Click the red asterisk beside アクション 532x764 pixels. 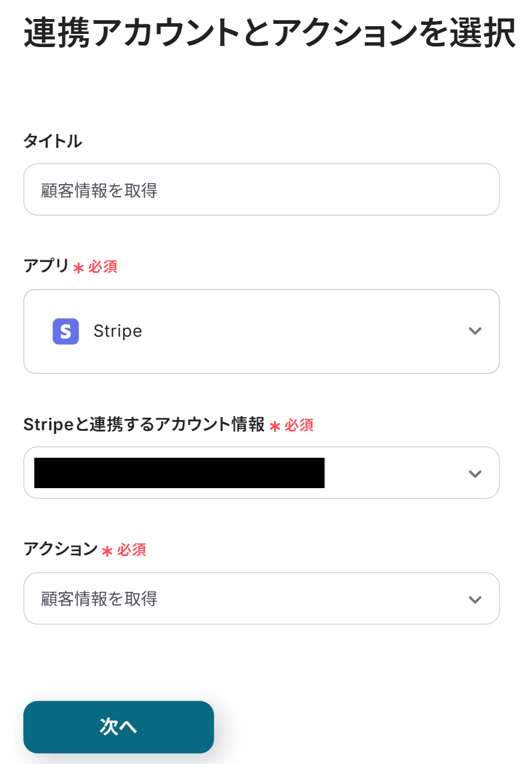click(x=107, y=551)
